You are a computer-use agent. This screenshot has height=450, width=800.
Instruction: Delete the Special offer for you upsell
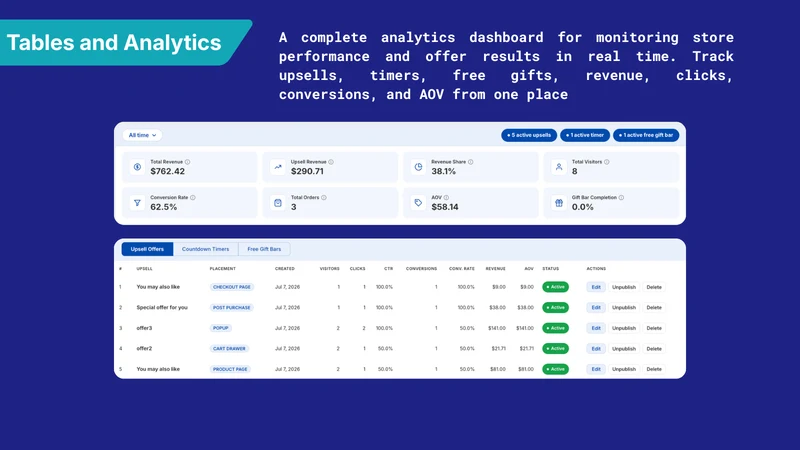point(654,308)
